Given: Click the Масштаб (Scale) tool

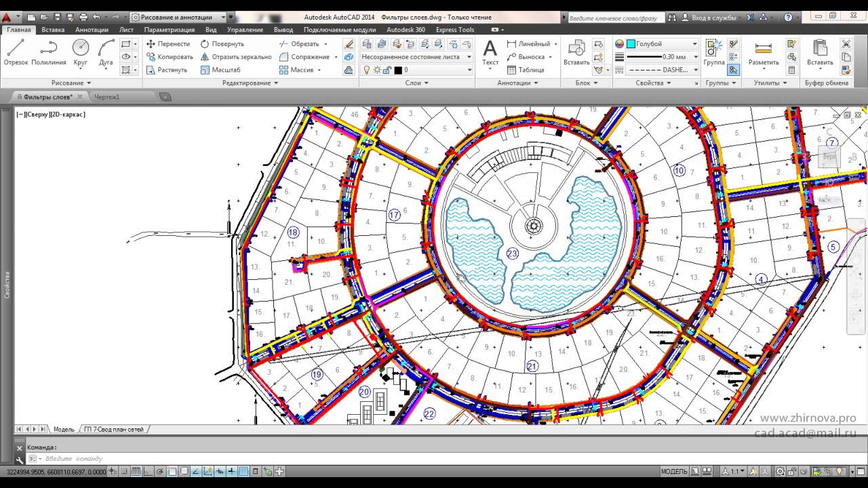Looking at the screenshot, I should (220, 70).
